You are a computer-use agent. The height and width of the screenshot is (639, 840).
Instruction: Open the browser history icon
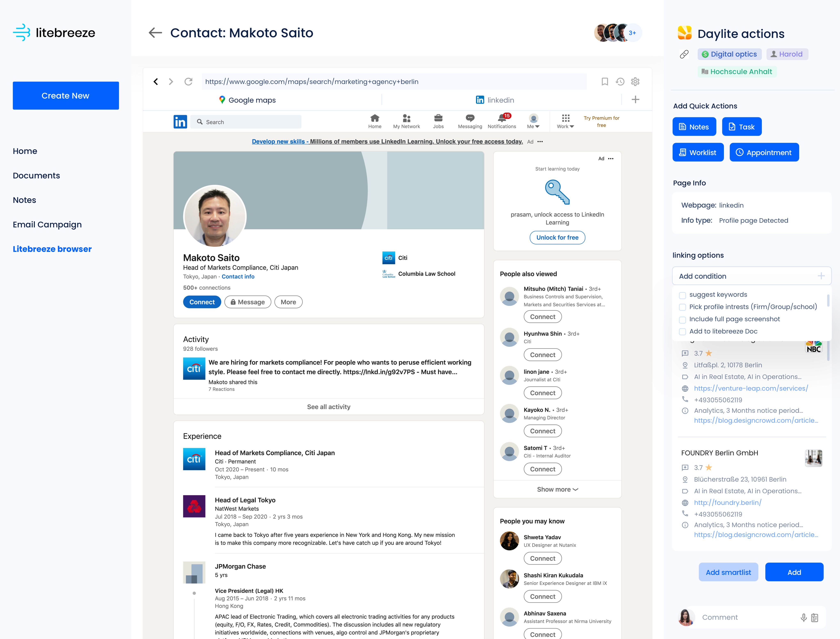point(620,82)
